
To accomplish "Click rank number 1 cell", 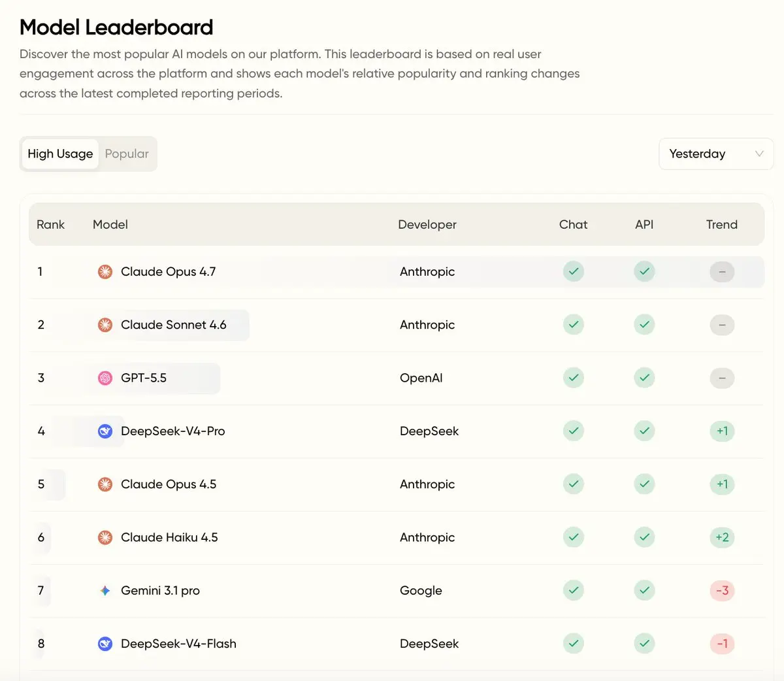I will (x=40, y=271).
